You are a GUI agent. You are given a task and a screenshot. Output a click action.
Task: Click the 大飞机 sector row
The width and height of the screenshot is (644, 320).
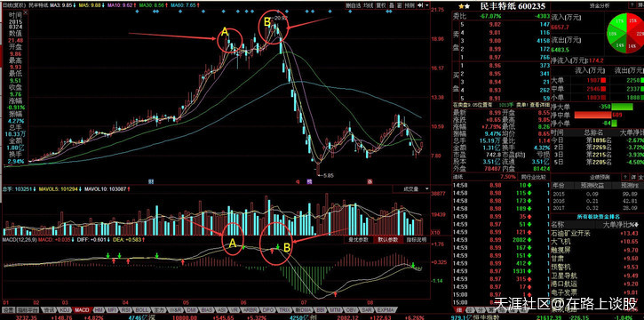(x=596, y=242)
